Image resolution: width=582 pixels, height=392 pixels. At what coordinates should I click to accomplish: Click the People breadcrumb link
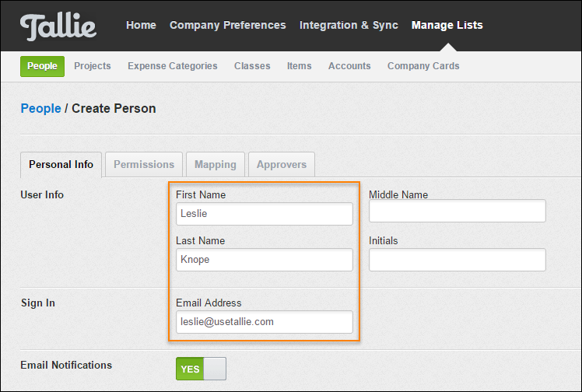[x=40, y=108]
